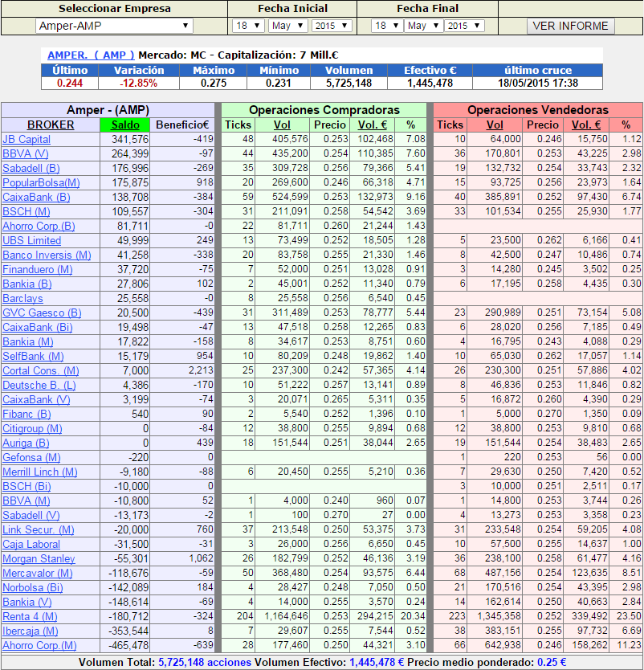This screenshot has width=644, height=670.
Task: Open the Renta 4 (M) broker link
Action: coord(30,617)
